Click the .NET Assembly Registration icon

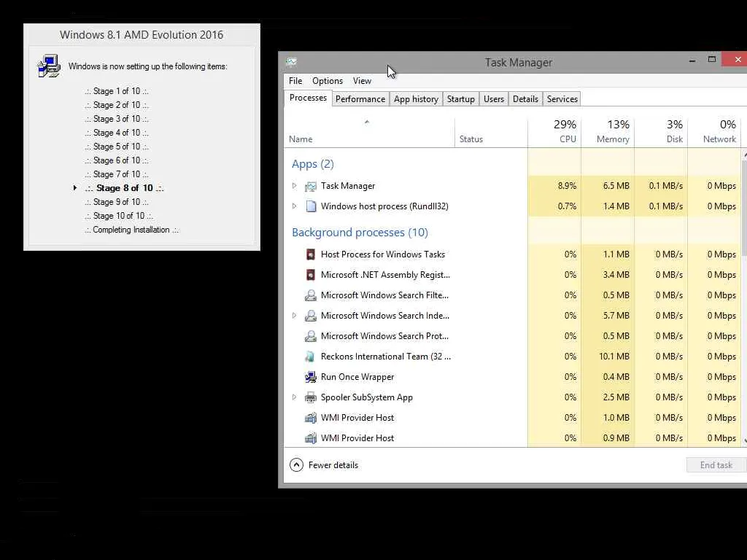(x=311, y=275)
